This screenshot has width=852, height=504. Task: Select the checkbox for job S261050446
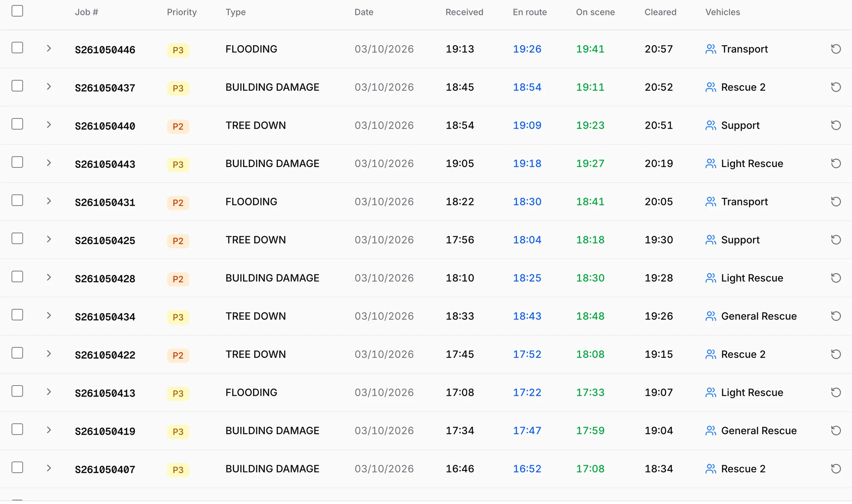coord(17,48)
